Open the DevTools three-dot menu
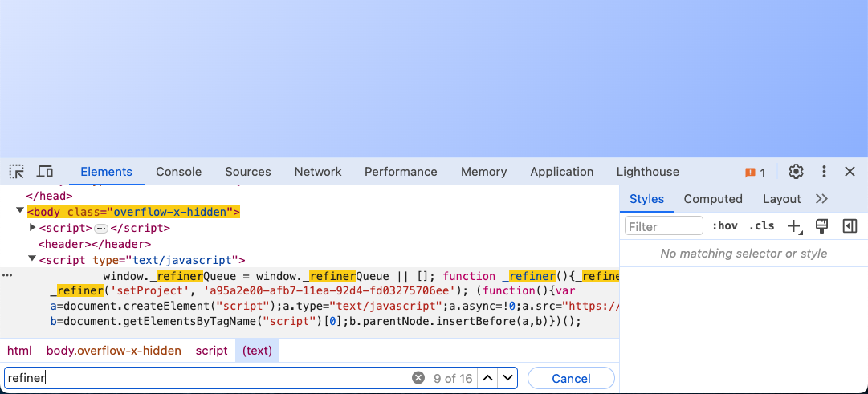Viewport: 868px width, 394px height. pyautogui.click(x=825, y=172)
